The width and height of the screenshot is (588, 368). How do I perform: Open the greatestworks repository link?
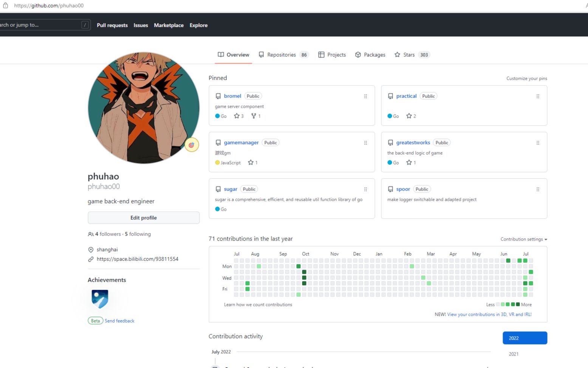(x=413, y=143)
